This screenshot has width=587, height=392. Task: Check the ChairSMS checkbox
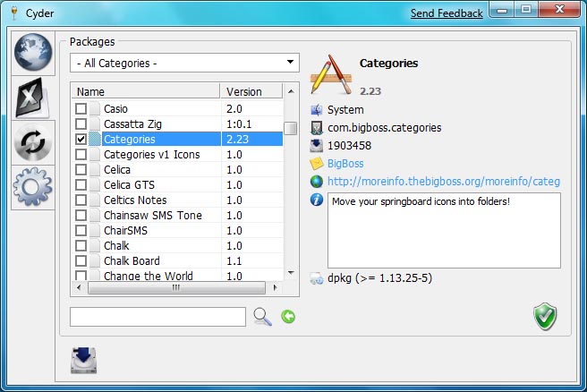coord(81,231)
